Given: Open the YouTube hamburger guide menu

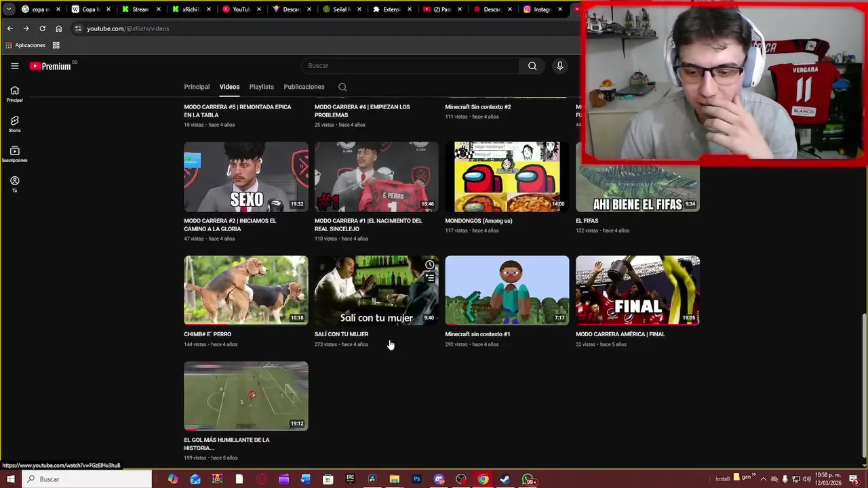Looking at the screenshot, I should pyautogui.click(x=14, y=66).
